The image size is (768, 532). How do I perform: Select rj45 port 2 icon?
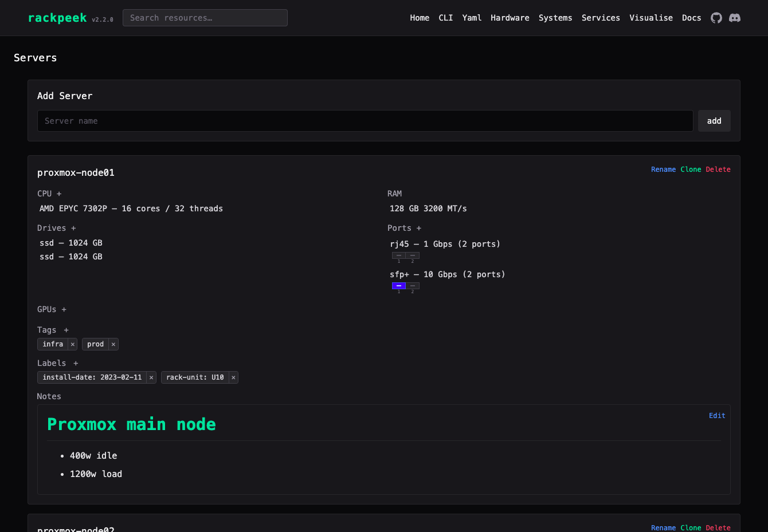click(x=413, y=255)
